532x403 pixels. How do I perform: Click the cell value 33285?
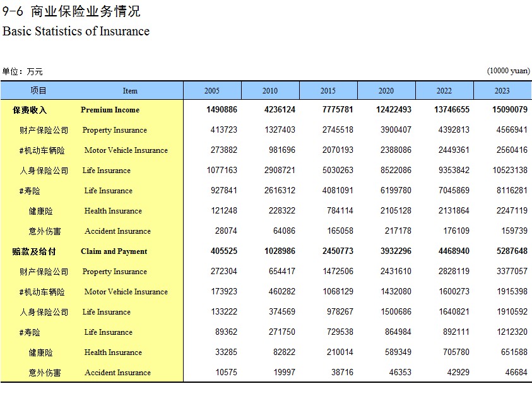(x=226, y=352)
